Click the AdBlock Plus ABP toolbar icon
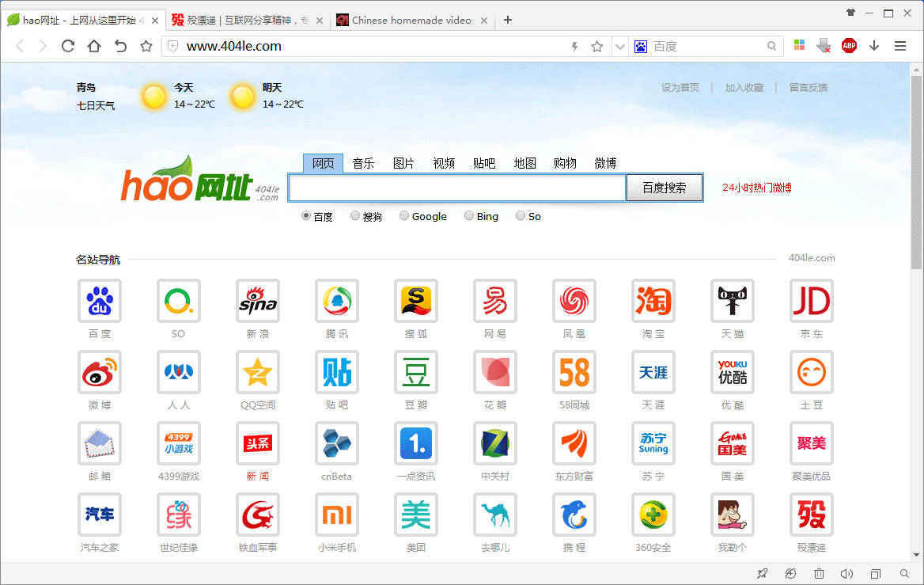Screen dimensions: 924x585 (x=849, y=46)
